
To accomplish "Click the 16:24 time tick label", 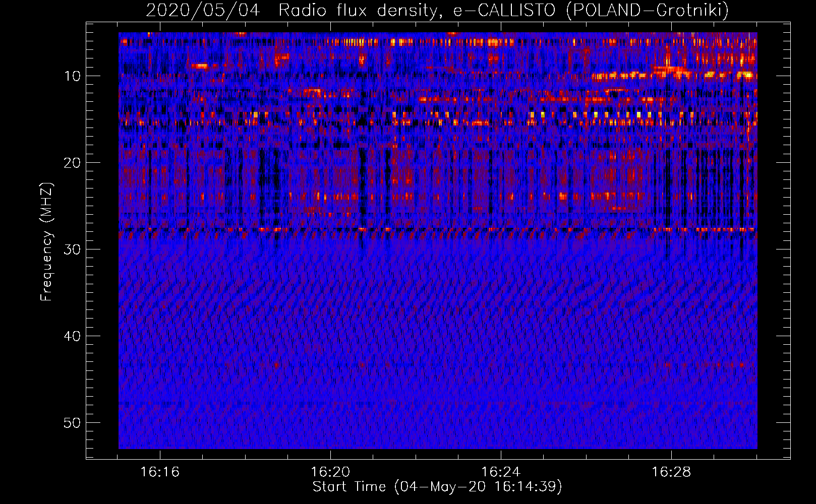I will pyautogui.click(x=501, y=472).
